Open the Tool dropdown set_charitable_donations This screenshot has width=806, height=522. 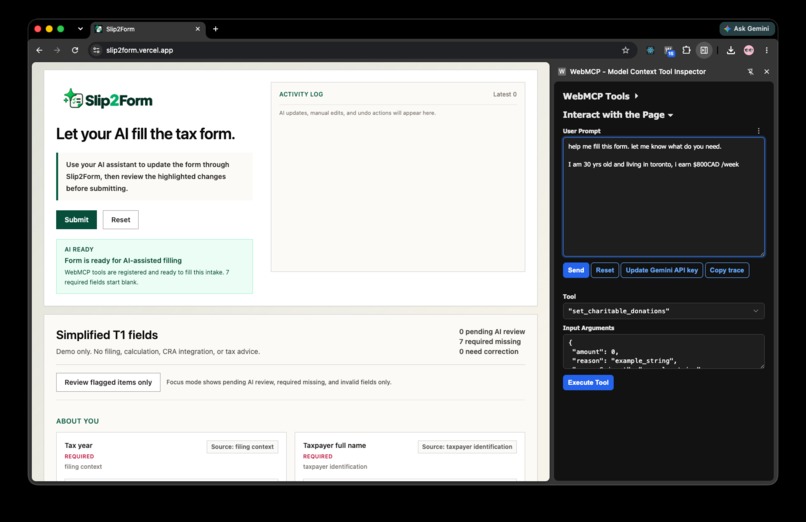pos(663,311)
